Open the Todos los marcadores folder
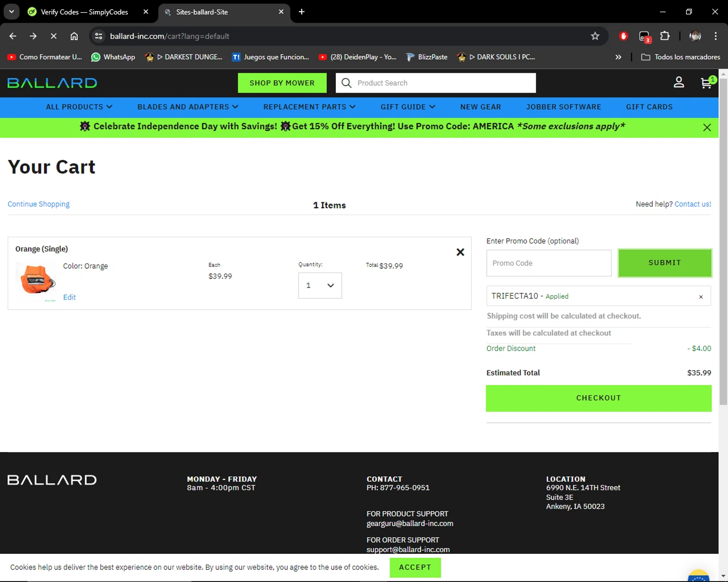Image resolution: width=728 pixels, height=582 pixels. tap(680, 57)
